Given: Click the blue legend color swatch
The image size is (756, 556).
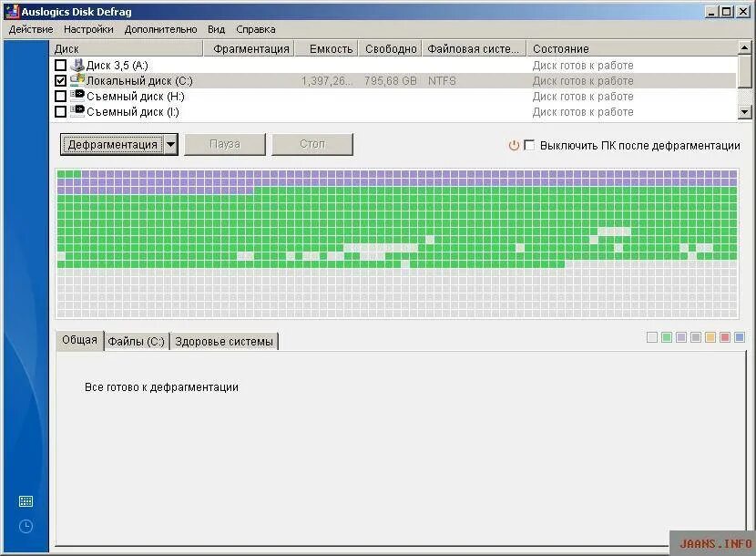Looking at the screenshot, I should click(x=739, y=337).
